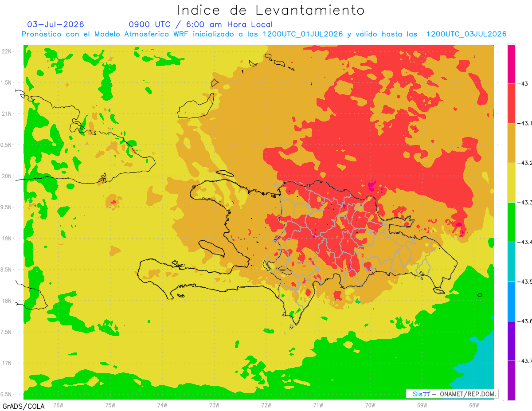Click the '72W' longitude label
Viewport: 532px width, 411px height.
click(x=266, y=405)
